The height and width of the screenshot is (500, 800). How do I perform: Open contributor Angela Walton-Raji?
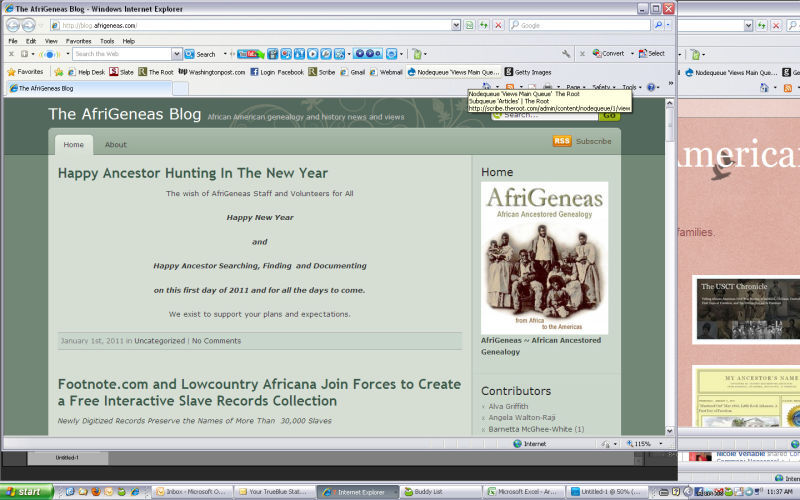(522, 418)
